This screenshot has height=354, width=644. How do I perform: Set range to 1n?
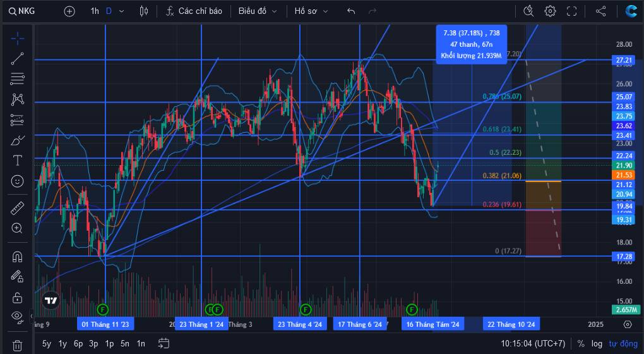[x=141, y=344]
